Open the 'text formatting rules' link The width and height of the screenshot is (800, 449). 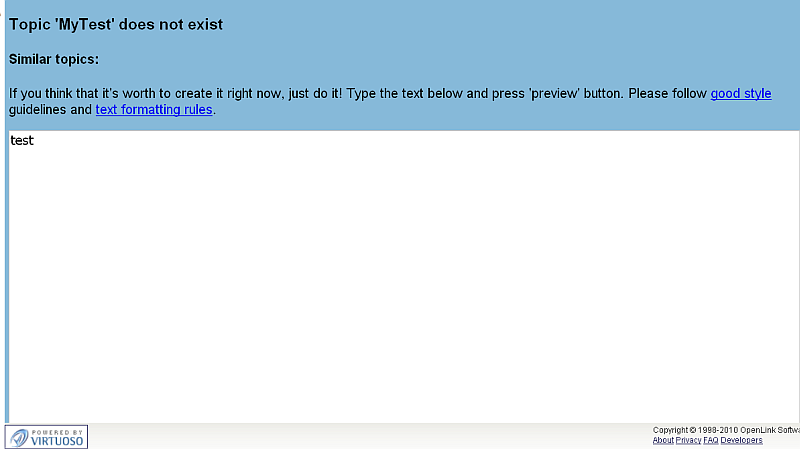tap(154, 110)
